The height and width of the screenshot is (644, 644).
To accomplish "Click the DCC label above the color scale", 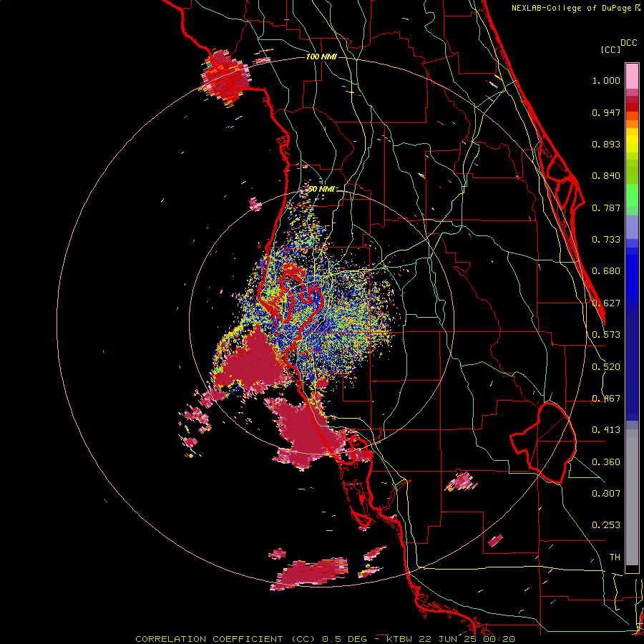I will click(x=629, y=43).
